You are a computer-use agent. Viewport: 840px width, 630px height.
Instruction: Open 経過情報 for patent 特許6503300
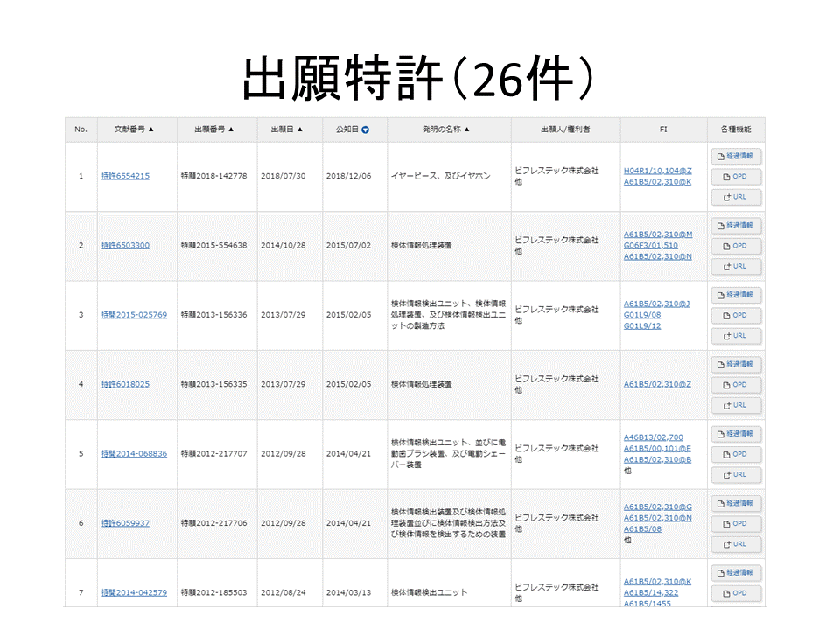point(735,225)
